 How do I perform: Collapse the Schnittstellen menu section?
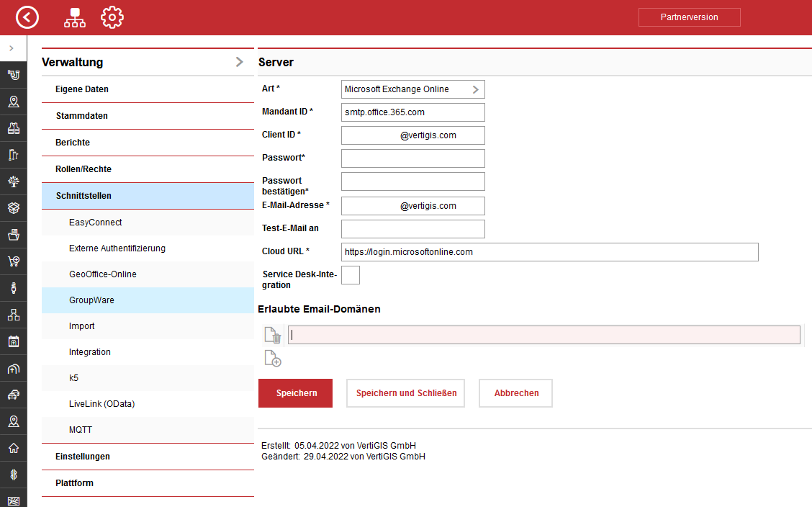pos(148,196)
